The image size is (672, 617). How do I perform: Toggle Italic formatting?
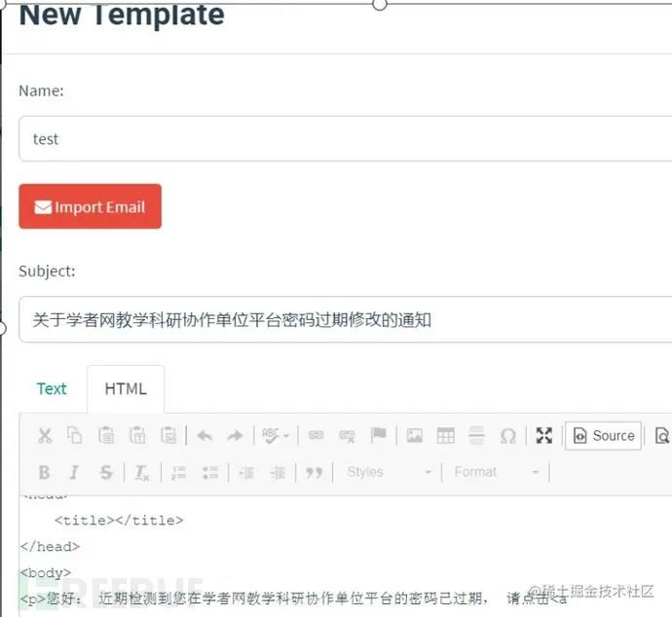[x=74, y=472]
